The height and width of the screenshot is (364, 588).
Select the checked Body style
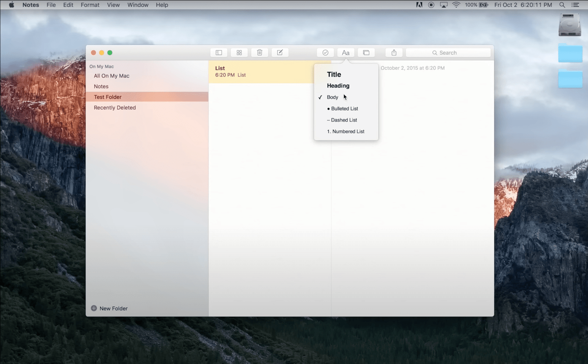pos(332,97)
